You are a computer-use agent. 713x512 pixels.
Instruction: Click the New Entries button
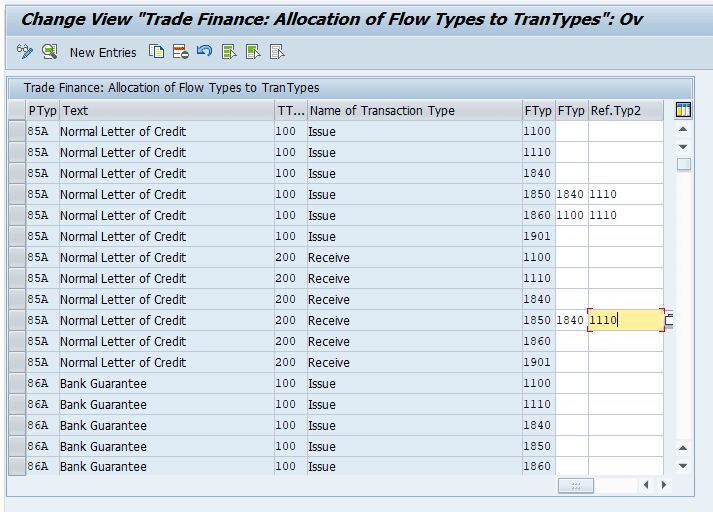point(103,52)
